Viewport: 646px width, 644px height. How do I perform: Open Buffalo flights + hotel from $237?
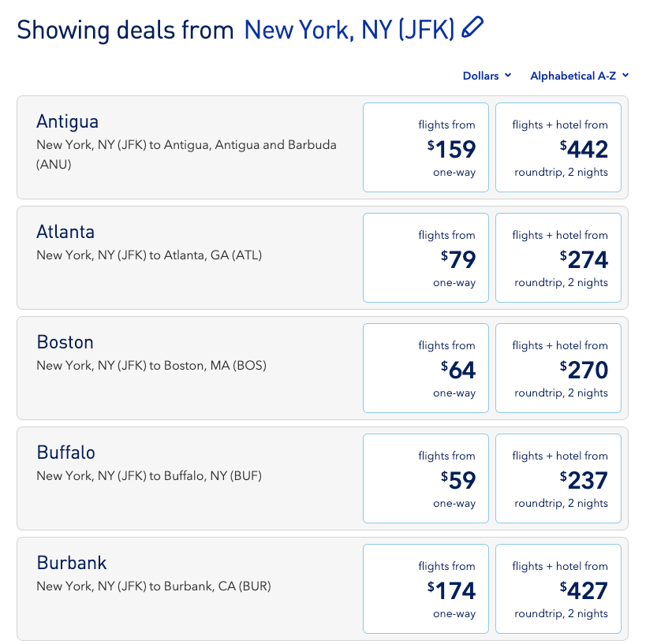[558, 478]
